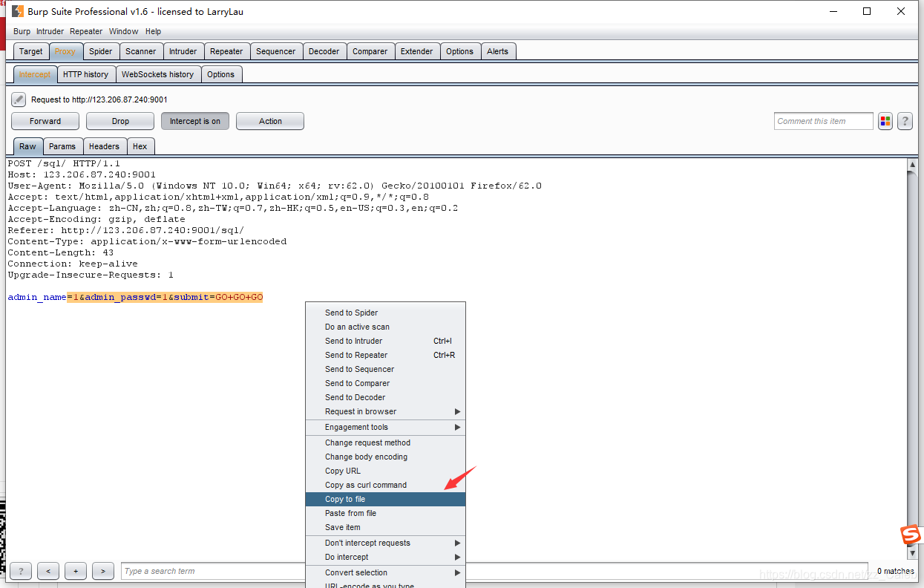Viewport: 924px width, 588px height.
Task: Choose Do an active scan
Action: pyautogui.click(x=385, y=327)
